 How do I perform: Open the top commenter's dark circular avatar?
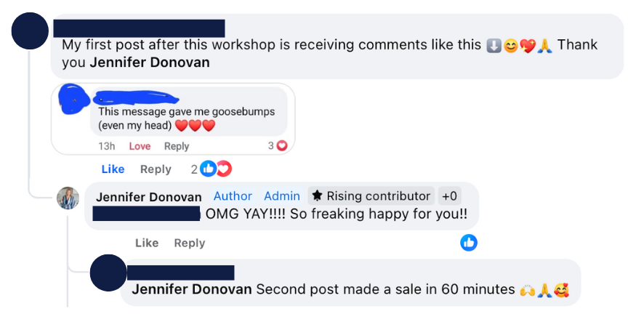pos(30,31)
